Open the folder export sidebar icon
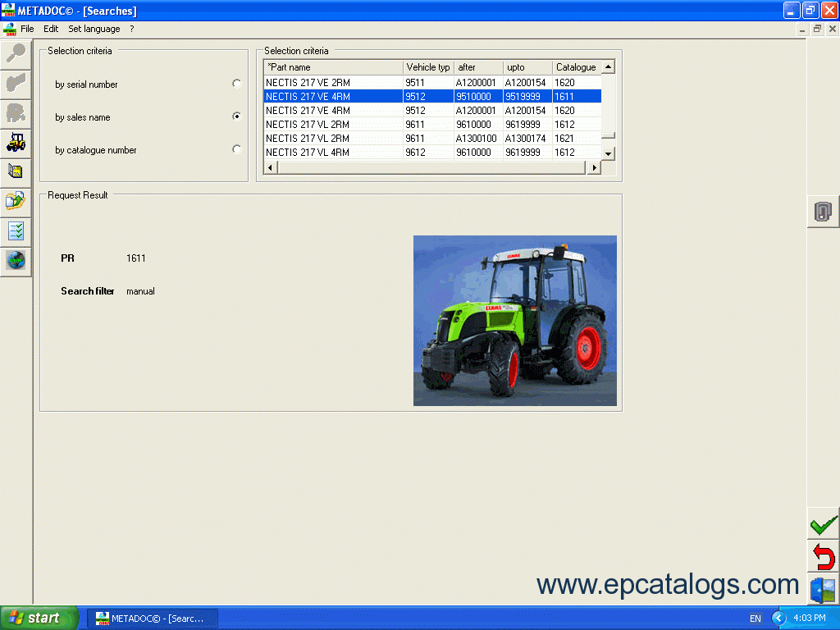 (x=16, y=202)
